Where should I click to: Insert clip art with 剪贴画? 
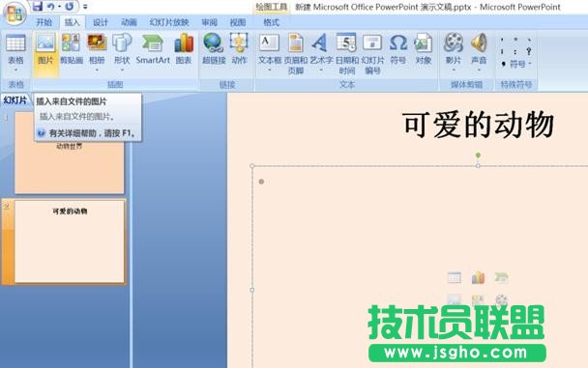[x=72, y=48]
